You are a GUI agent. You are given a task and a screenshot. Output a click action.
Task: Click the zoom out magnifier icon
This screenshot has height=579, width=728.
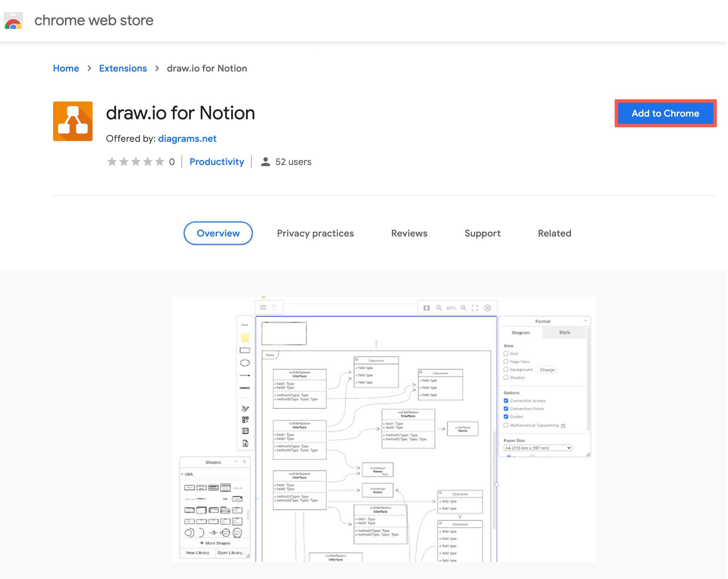coord(439,308)
